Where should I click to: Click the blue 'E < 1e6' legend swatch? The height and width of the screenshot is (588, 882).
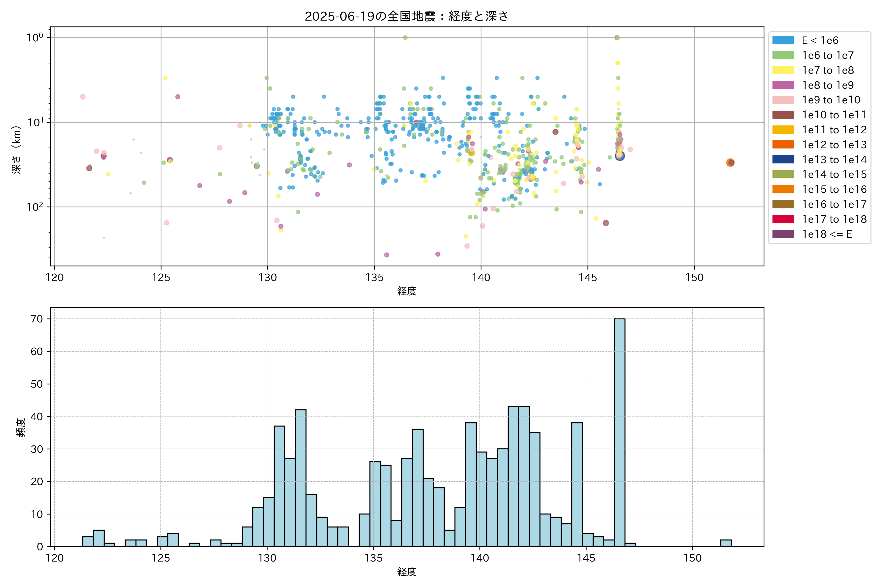point(783,40)
